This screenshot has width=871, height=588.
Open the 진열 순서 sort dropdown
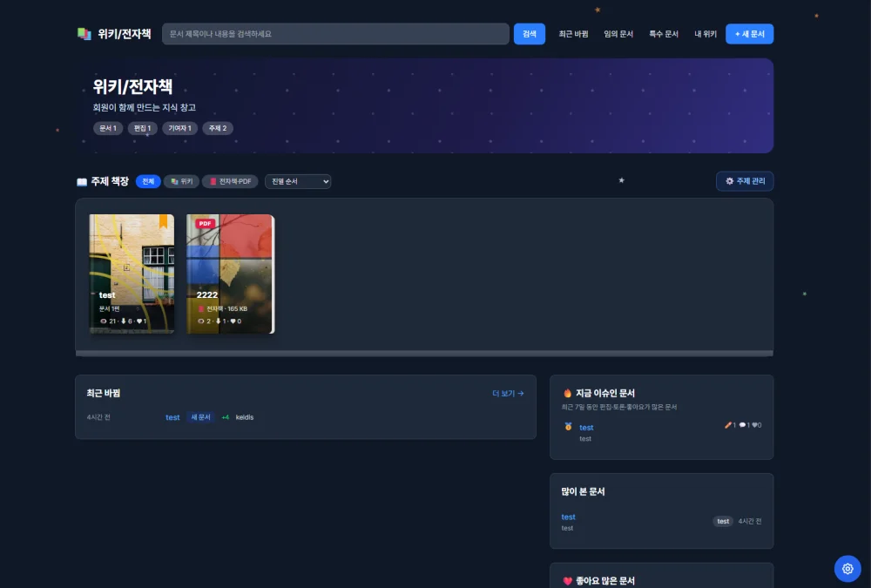click(298, 181)
